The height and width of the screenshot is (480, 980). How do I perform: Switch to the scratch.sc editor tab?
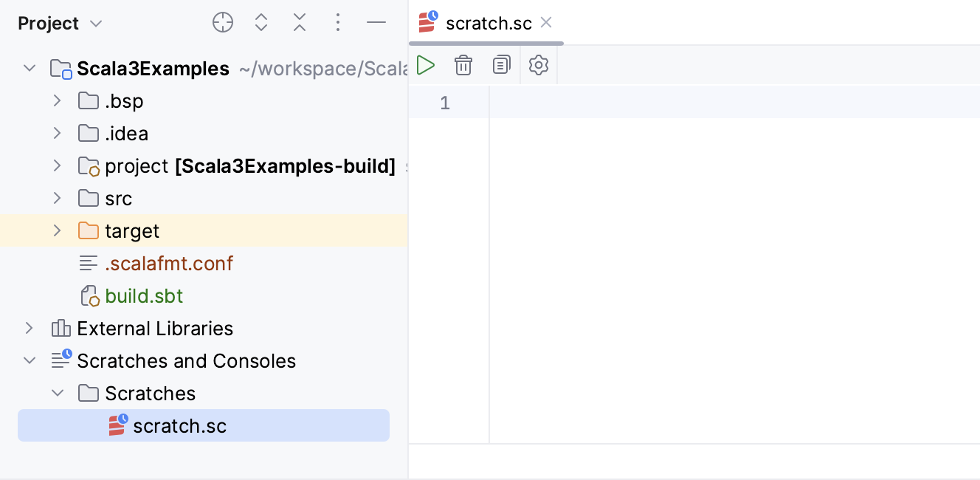[x=487, y=23]
